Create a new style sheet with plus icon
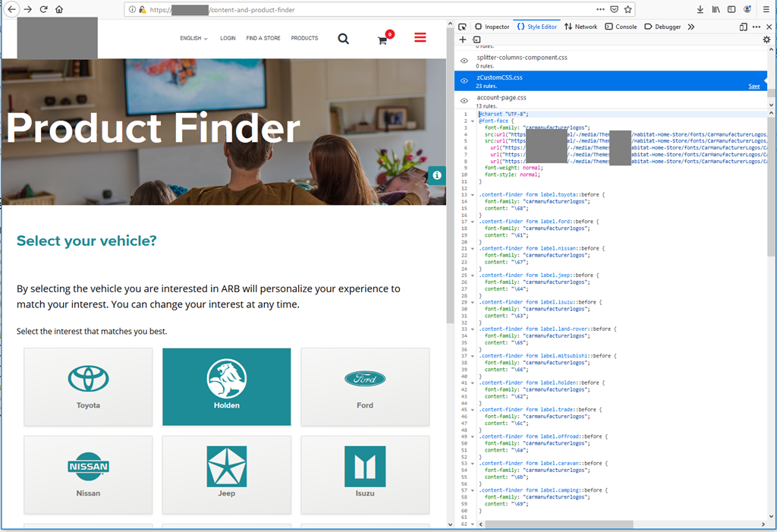This screenshot has width=777, height=532. tap(463, 39)
